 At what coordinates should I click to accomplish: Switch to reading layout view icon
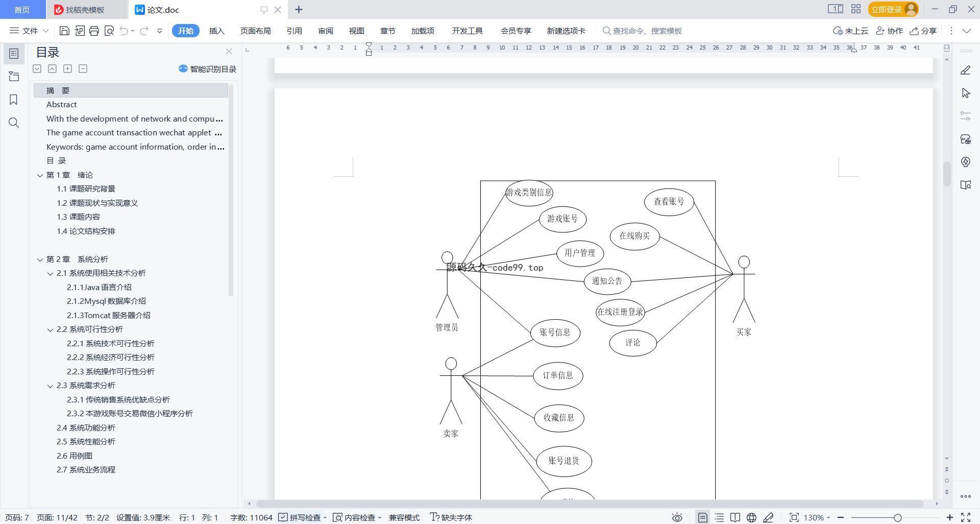coord(735,517)
